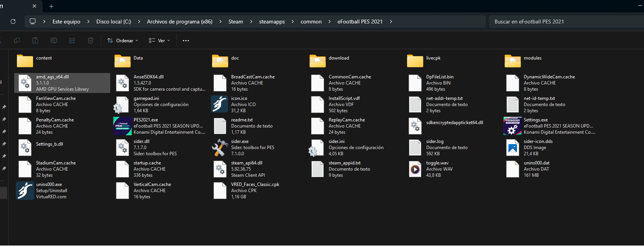Select file name sdkencryptedappticket64.dll
The height and width of the screenshot is (249, 644).
pyautogui.click(x=454, y=123)
